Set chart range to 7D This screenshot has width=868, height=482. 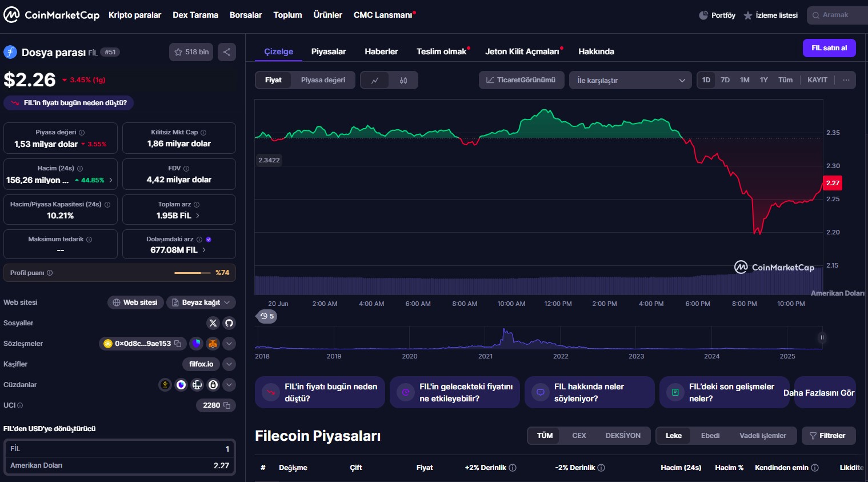click(x=725, y=80)
